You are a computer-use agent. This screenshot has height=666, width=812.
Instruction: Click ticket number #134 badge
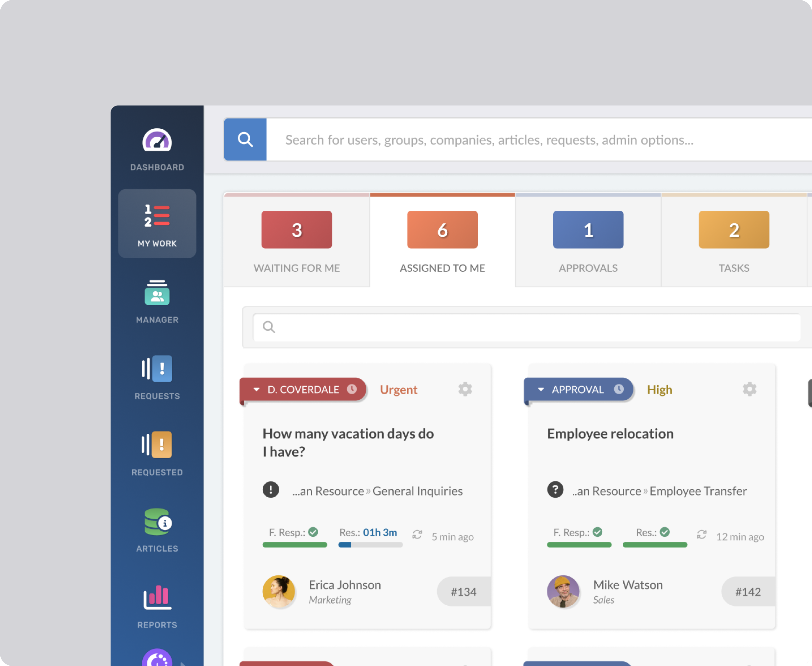pos(464,592)
